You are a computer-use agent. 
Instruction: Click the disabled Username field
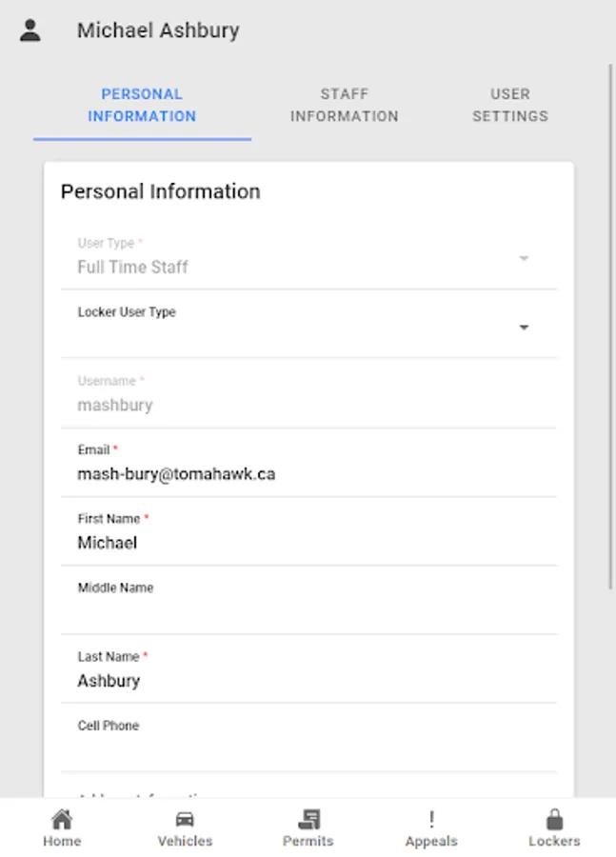[x=316, y=405]
